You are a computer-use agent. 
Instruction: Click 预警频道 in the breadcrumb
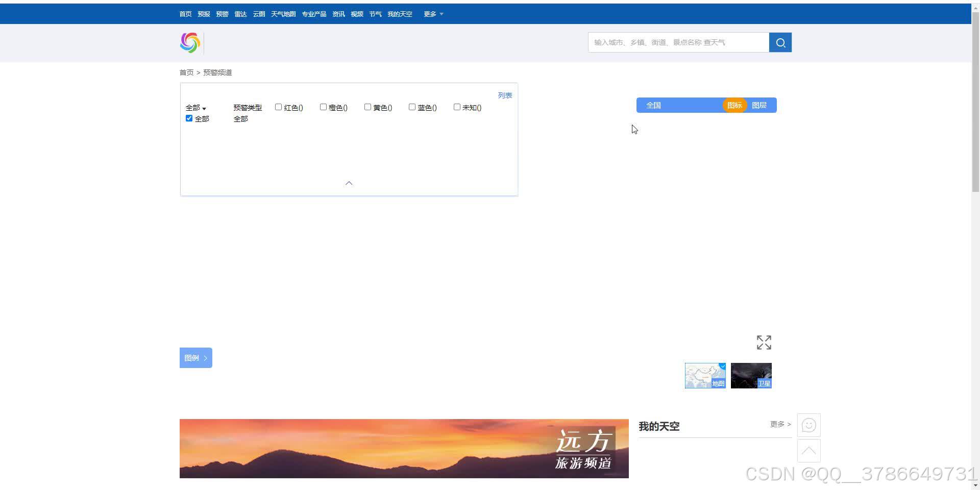tap(217, 72)
